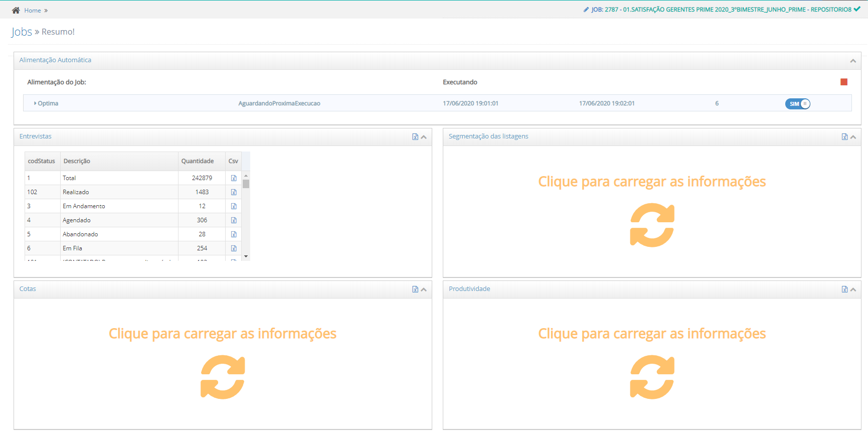
Task: Select the 'Agendado' description cell
Action: click(119, 220)
